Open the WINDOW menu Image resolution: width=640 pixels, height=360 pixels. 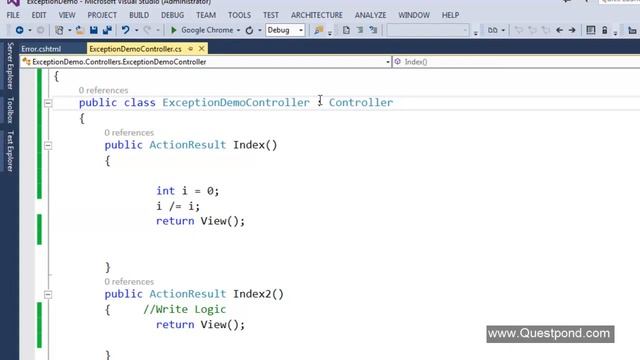point(414,15)
